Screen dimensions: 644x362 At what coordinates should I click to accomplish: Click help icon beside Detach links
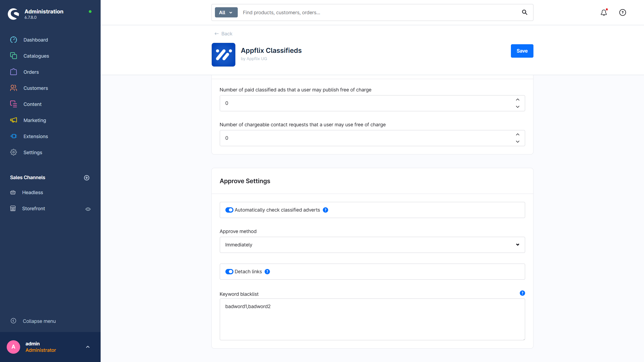coord(267,272)
